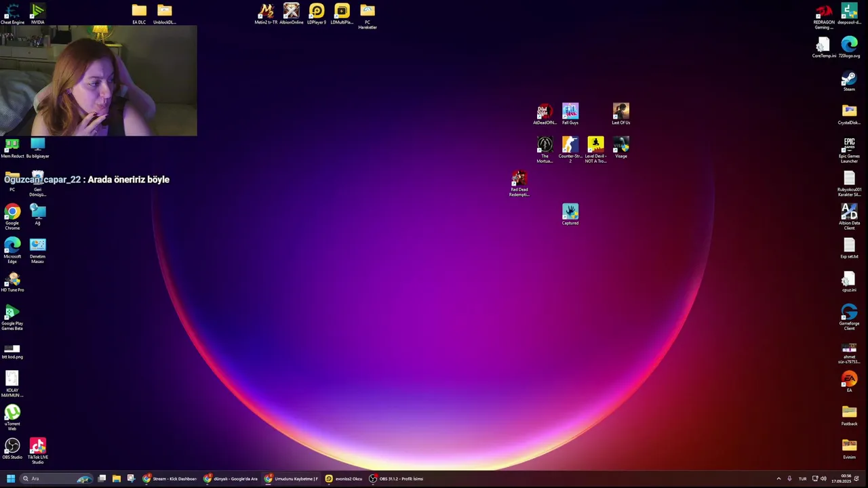
Task: Open the NVIDIA desktop shortcut
Action: pyautogui.click(x=37, y=14)
